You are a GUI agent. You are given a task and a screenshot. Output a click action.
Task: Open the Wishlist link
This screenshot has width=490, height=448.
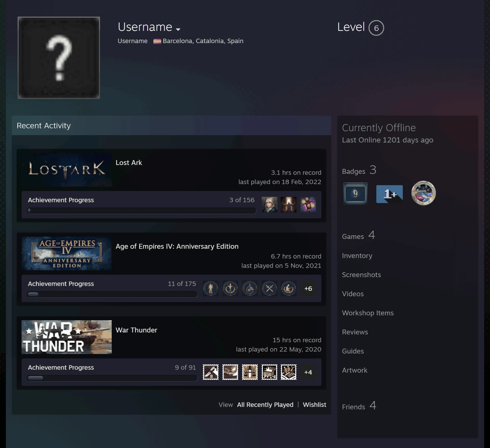(x=314, y=405)
